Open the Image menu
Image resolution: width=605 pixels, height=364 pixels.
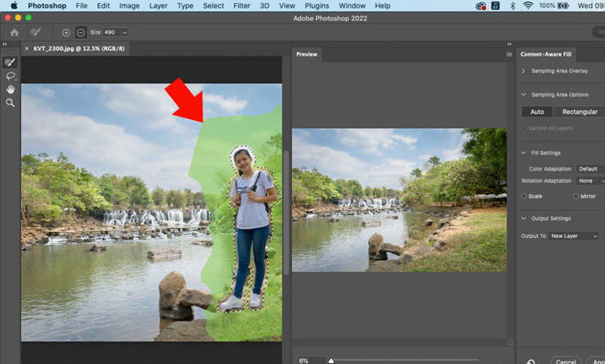pos(129,6)
